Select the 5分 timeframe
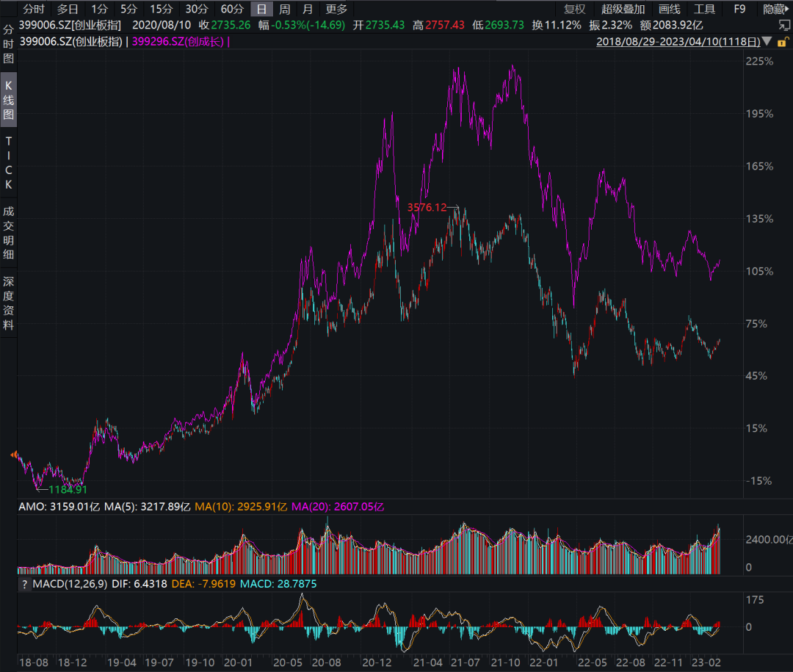793x672 pixels. point(129,9)
